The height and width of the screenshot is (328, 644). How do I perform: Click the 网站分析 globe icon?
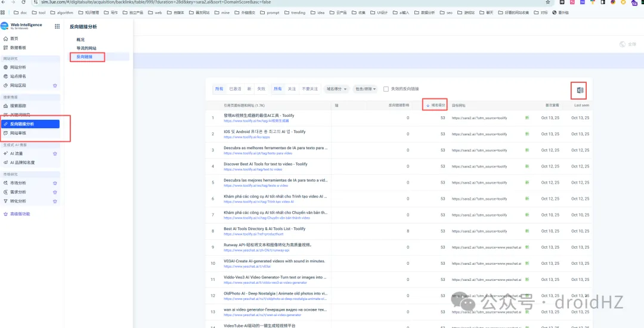tap(6, 67)
